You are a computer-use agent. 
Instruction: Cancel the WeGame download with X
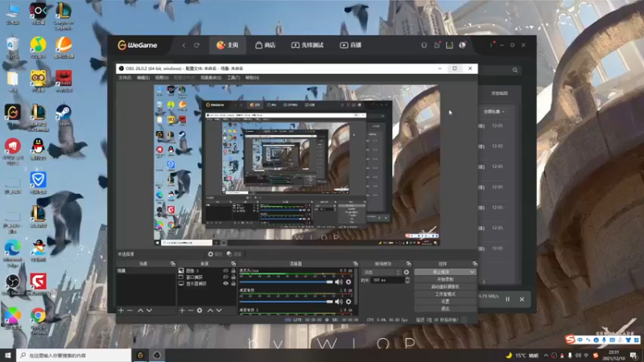pos(522,299)
